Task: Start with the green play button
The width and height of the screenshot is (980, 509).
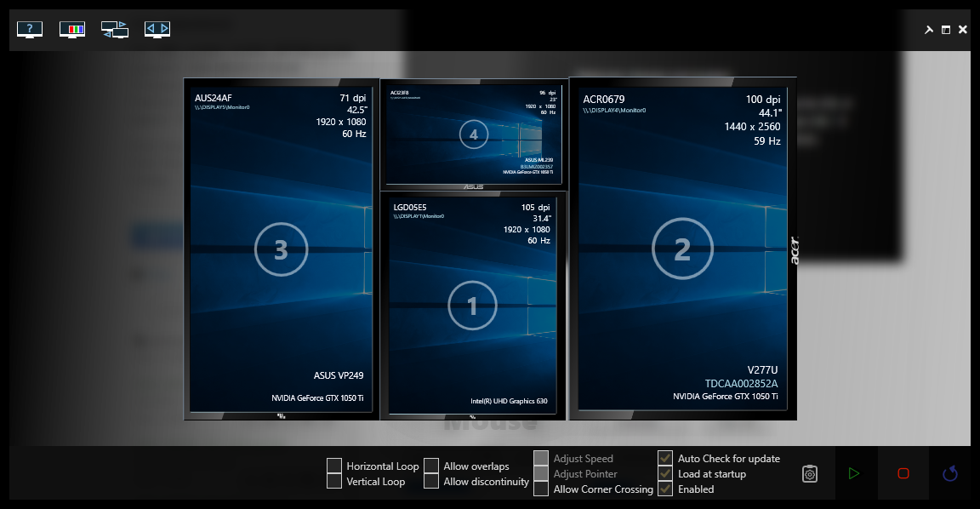Action: click(x=854, y=473)
